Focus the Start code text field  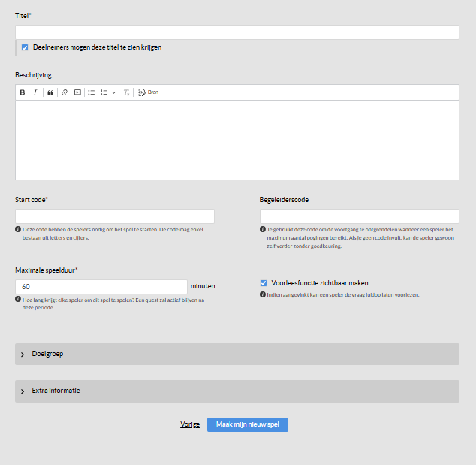click(x=114, y=216)
